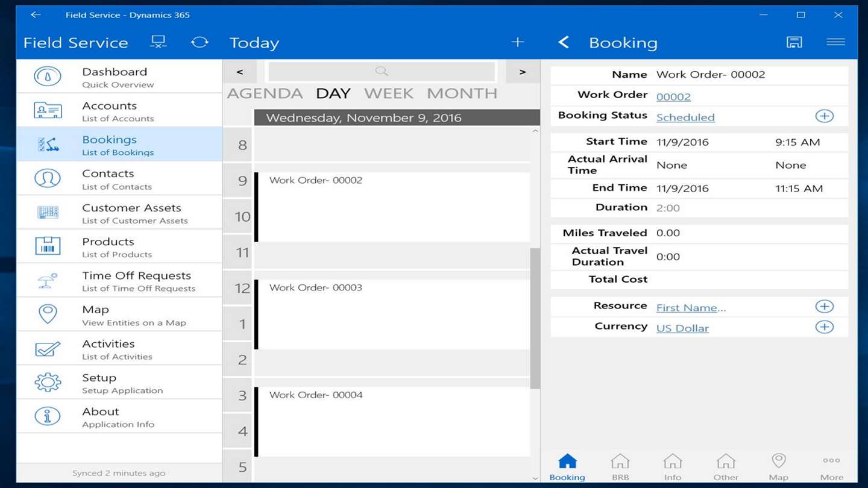Click the Products barcode icon
868x488 pixels.
tap(48, 246)
